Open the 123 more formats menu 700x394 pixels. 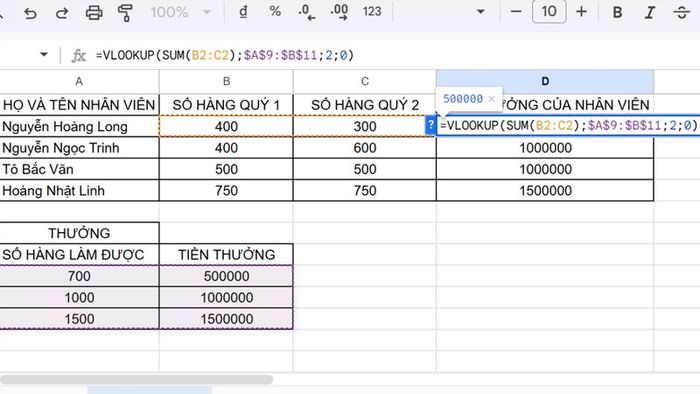pyautogui.click(x=372, y=12)
